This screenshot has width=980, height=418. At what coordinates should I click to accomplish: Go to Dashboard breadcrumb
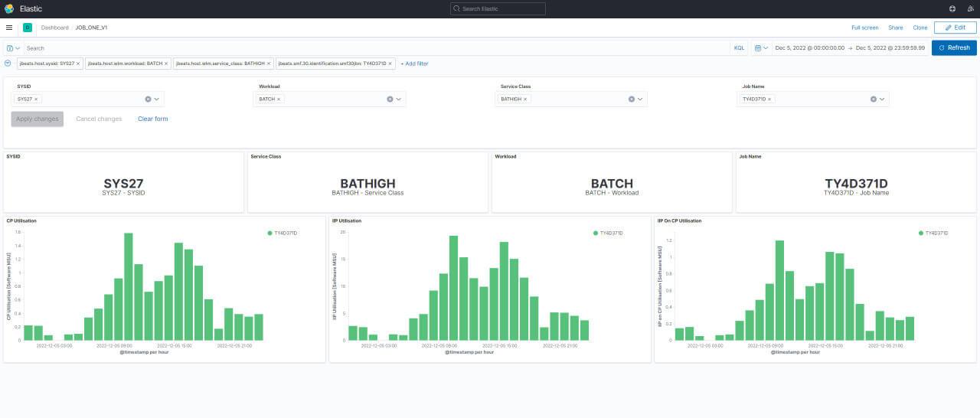tap(54, 28)
